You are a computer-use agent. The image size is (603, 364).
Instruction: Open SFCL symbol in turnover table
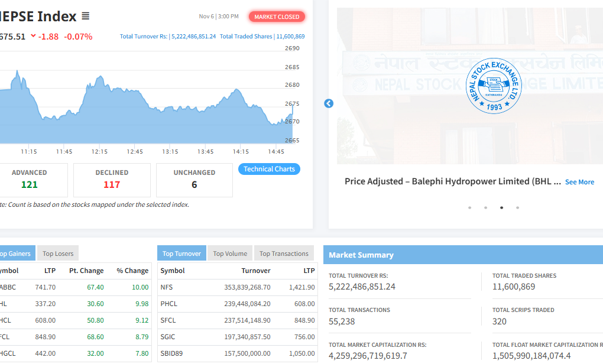click(x=168, y=320)
